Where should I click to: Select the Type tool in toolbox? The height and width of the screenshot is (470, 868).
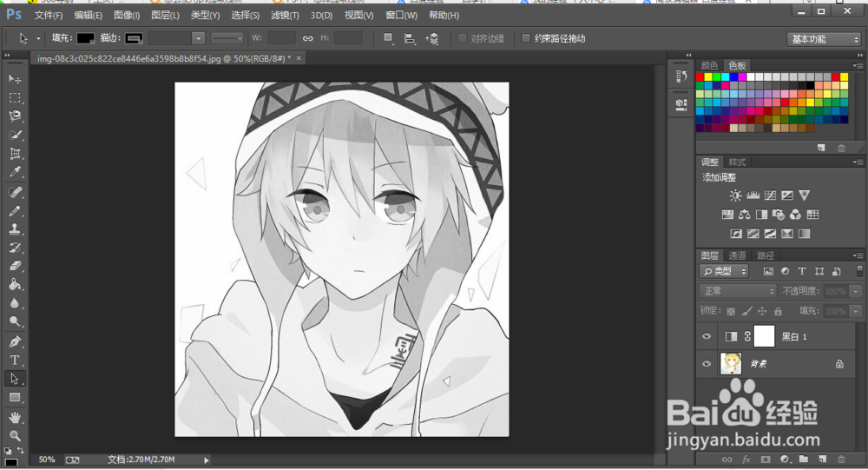[15, 361]
